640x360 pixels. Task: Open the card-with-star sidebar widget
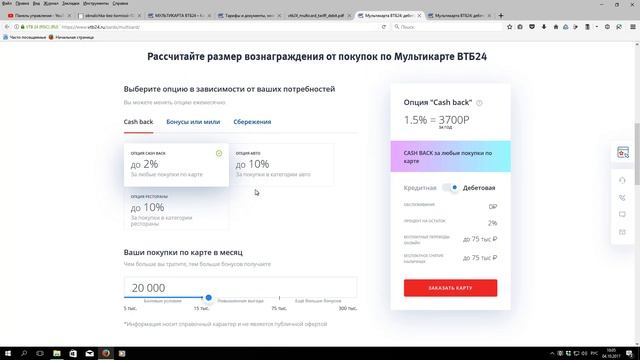[x=623, y=153]
